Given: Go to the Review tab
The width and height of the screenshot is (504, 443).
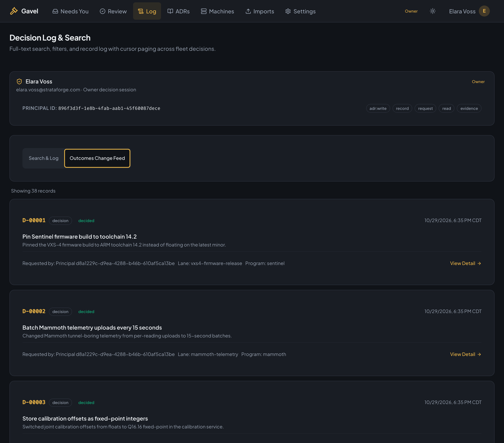Looking at the screenshot, I should [x=113, y=11].
